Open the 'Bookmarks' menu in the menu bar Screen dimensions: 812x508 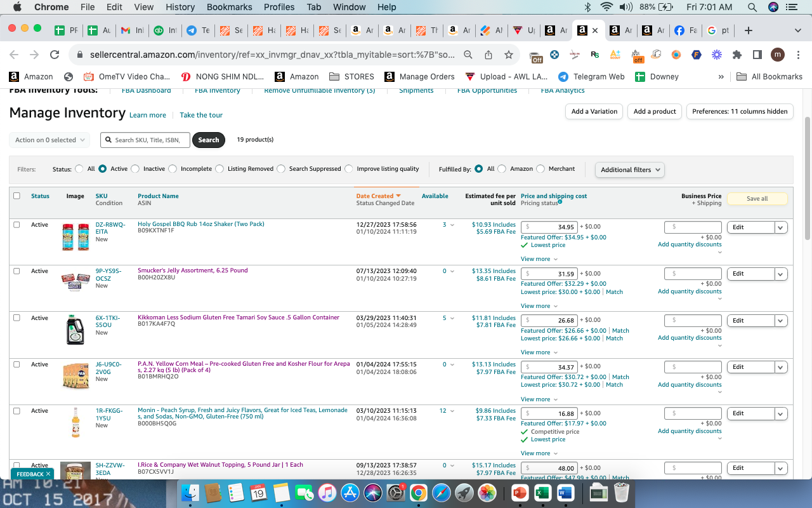coord(230,7)
